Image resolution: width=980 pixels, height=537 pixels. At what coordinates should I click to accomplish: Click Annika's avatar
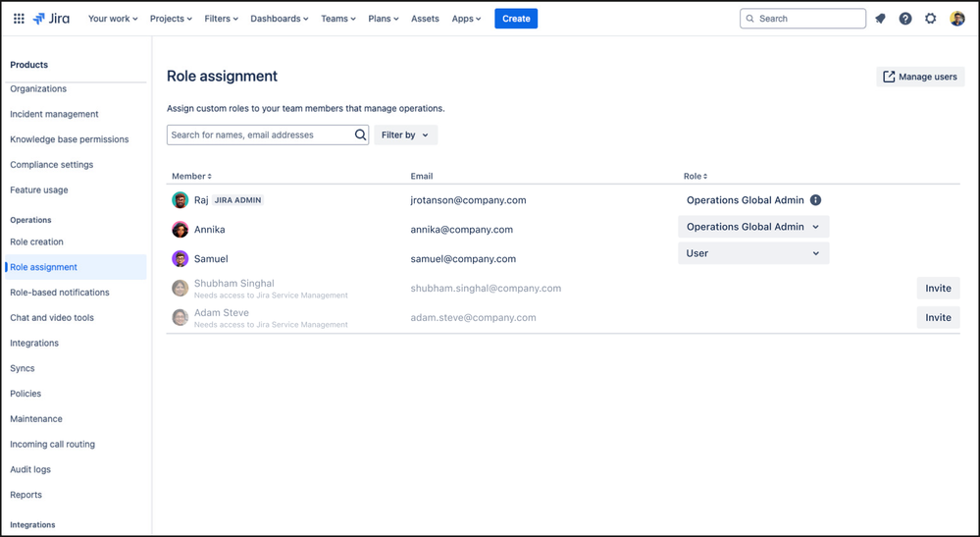pyautogui.click(x=180, y=230)
